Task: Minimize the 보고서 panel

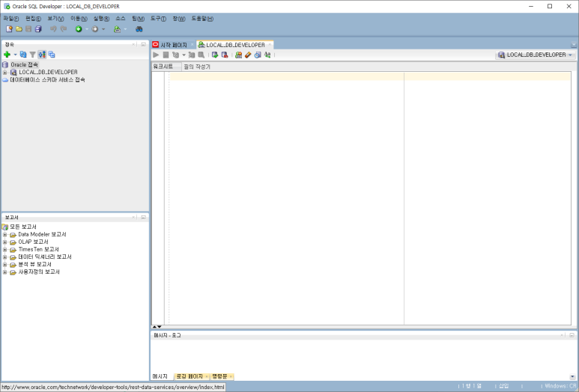Action: pos(143,218)
